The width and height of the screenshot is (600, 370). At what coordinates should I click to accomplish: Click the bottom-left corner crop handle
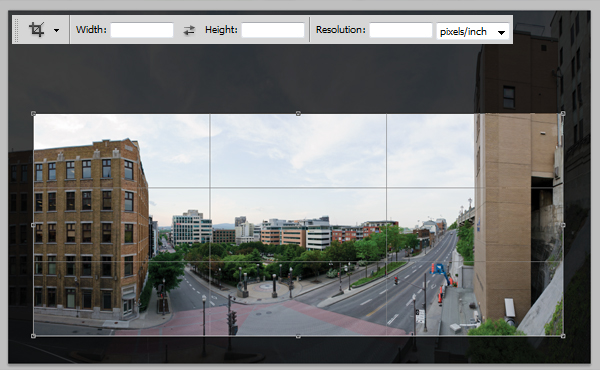point(33,336)
